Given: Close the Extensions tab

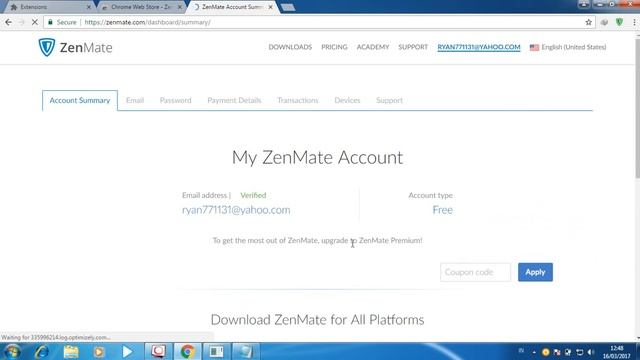Looking at the screenshot, I should click(x=89, y=7).
